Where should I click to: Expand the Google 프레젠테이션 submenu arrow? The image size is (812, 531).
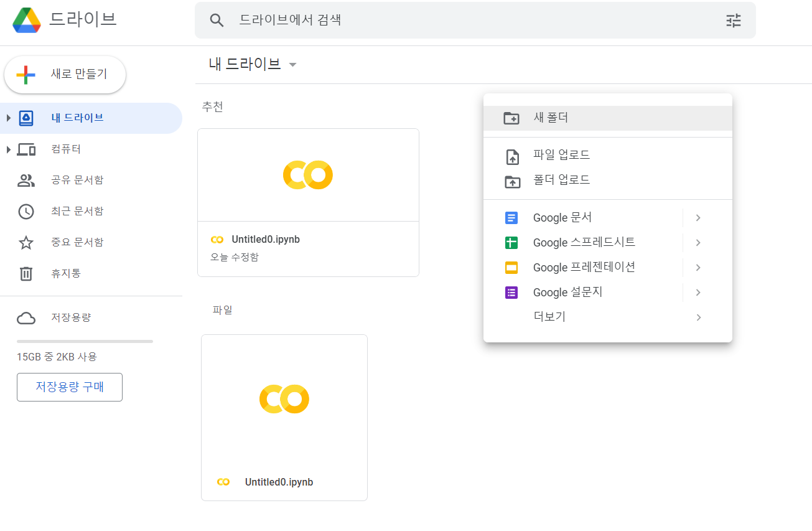(698, 268)
